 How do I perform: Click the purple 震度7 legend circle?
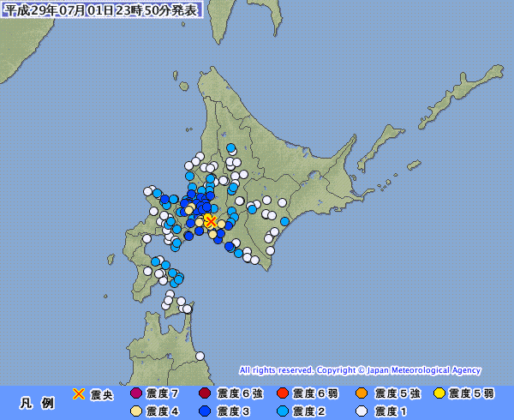(136, 393)
